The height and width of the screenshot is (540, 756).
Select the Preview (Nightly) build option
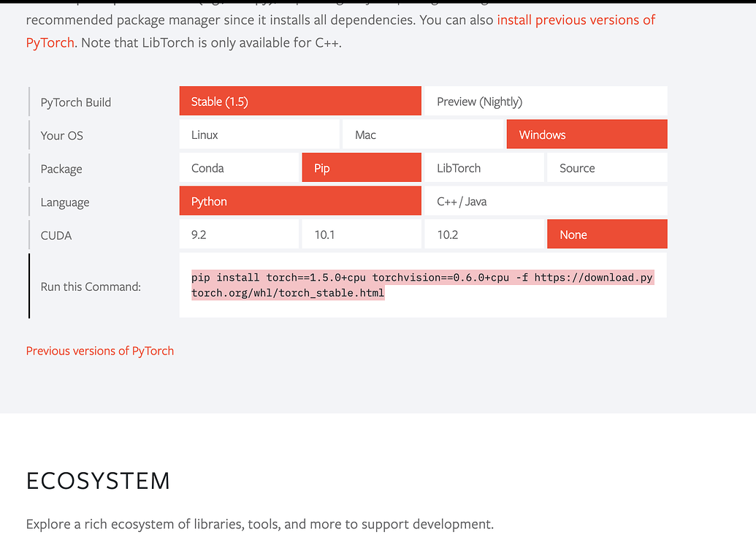click(x=546, y=102)
